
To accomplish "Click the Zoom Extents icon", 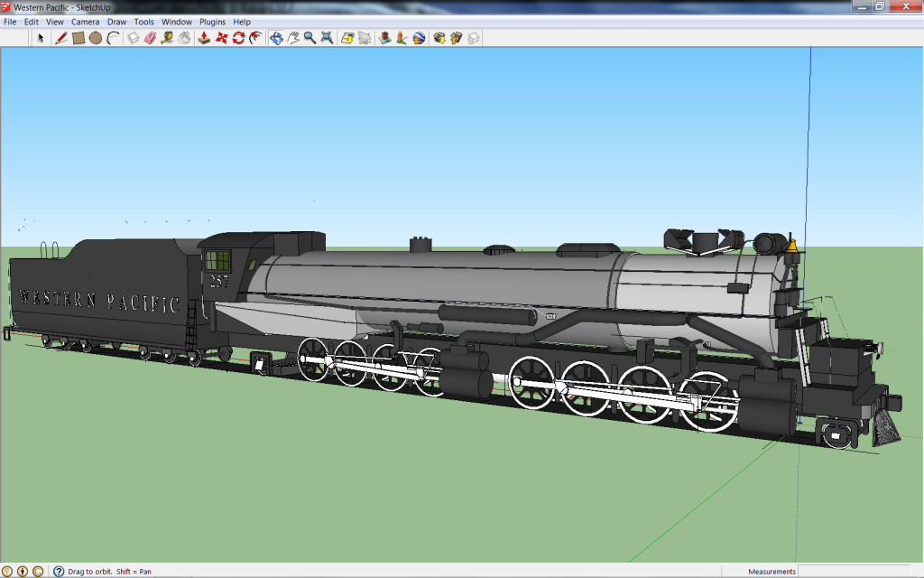I will pos(327,38).
